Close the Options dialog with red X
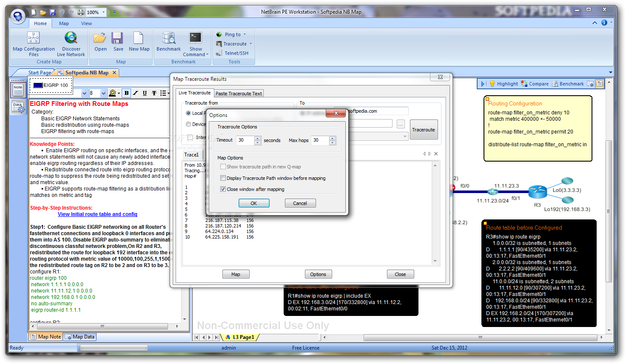The image size is (626, 364). point(336,113)
